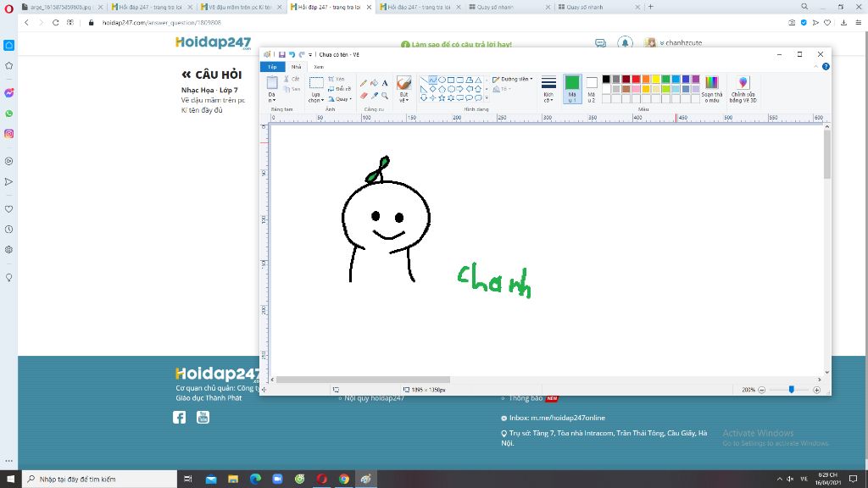Click the Xén (crop) button

pyautogui.click(x=336, y=79)
